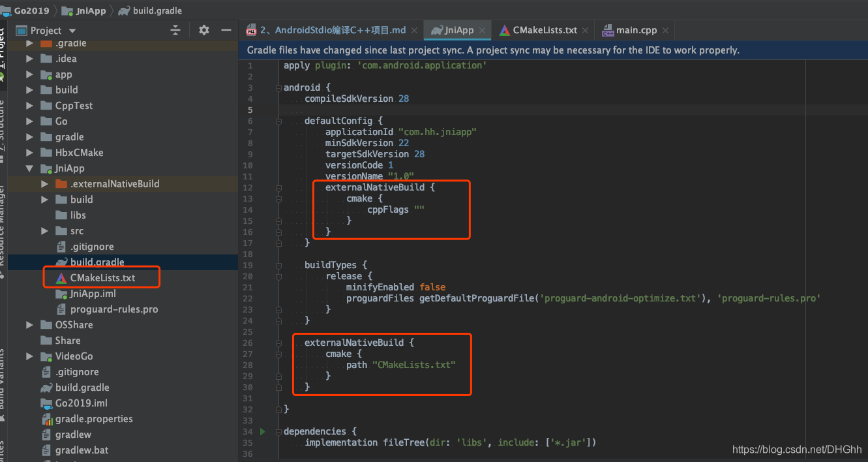Image resolution: width=868 pixels, height=462 pixels.
Task: Open the Build Variants tool window button
Action: (3, 385)
